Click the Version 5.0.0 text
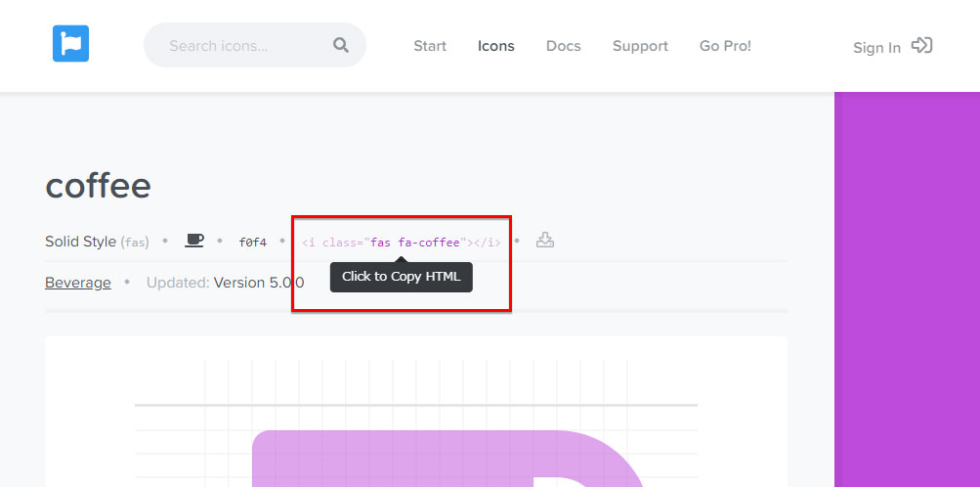The image size is (980, 487). click(259, 283)
